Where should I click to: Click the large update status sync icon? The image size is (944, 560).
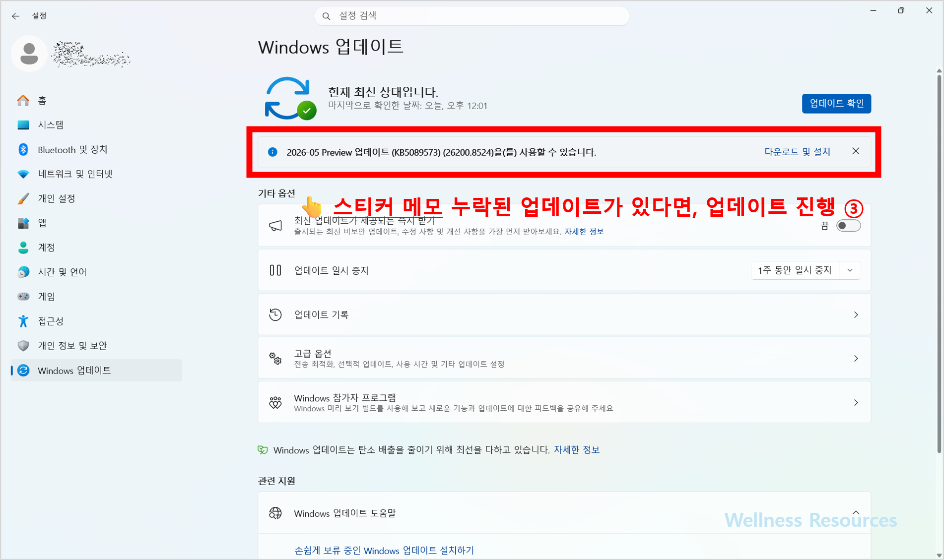[x=290, y=98]
